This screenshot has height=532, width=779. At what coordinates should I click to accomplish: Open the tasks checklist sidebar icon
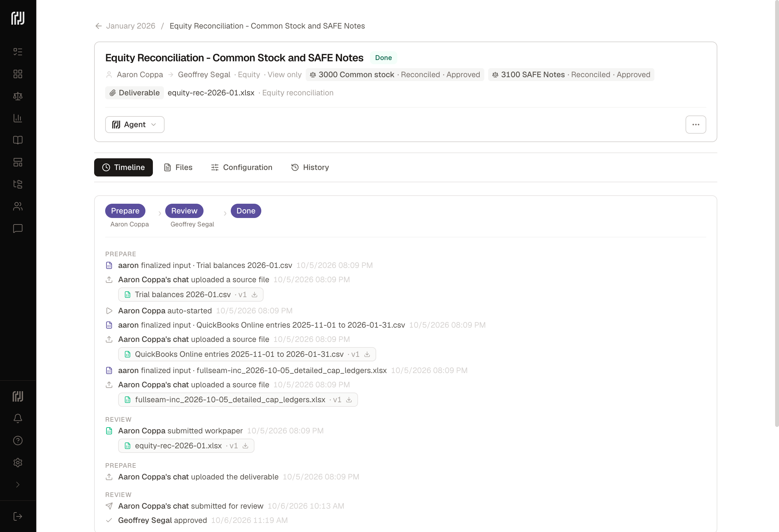pyautogui.click(x=18, y=52)
